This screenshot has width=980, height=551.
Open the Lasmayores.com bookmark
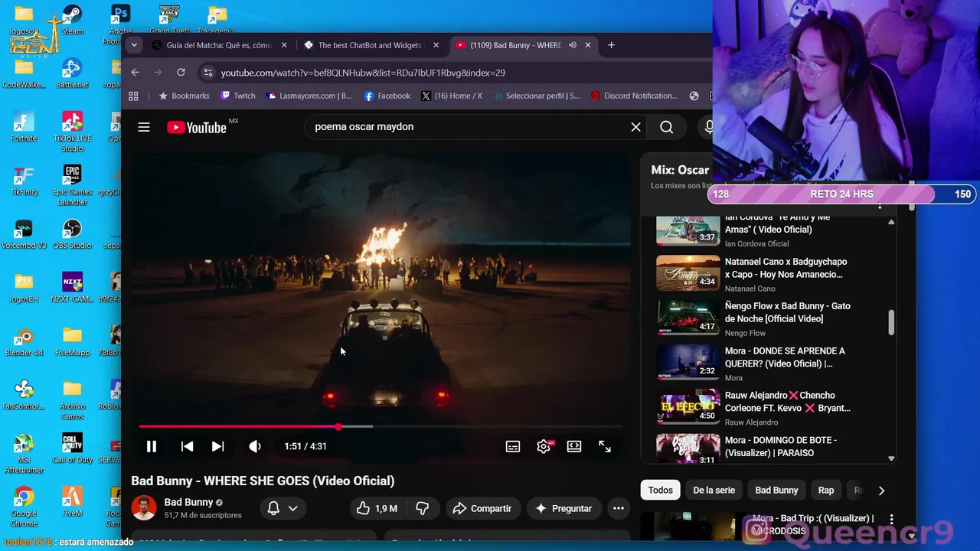click(309, 96)
